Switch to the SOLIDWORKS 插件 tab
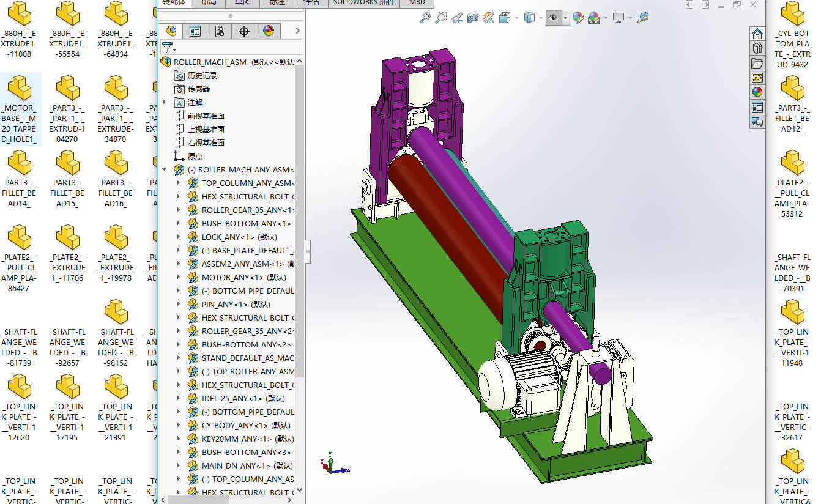The image size is (821, 504). click(364, 2)
